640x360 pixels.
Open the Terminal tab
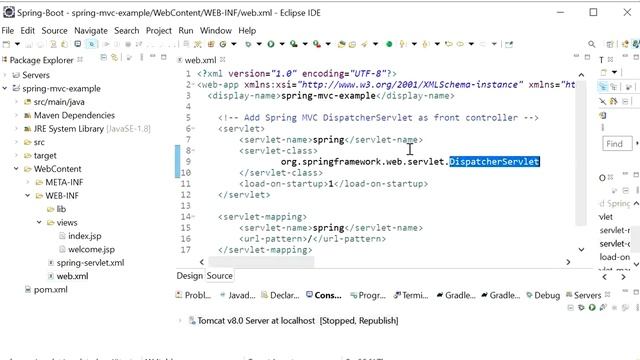(411, 295)
